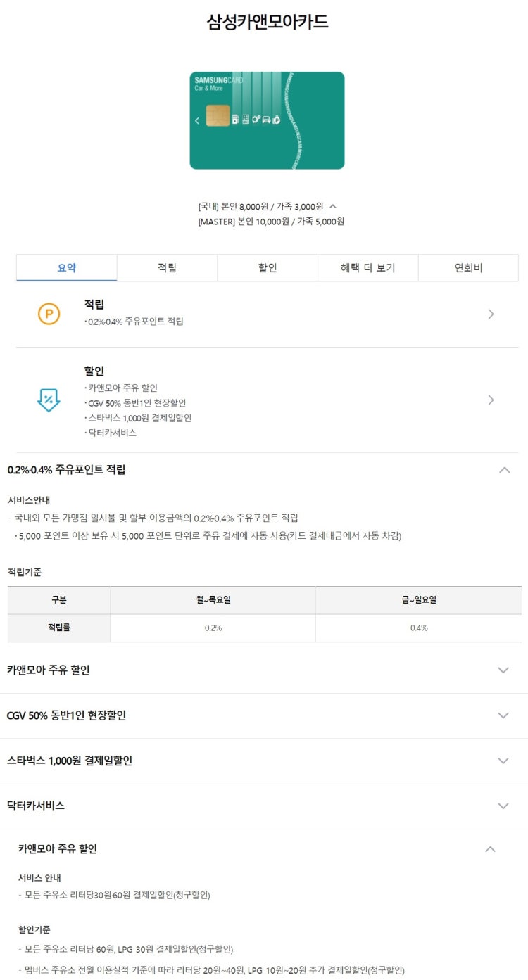This screenshot has height=980, width=528.
Task: Open the 적립 summary row arrow
Action: 491,314
